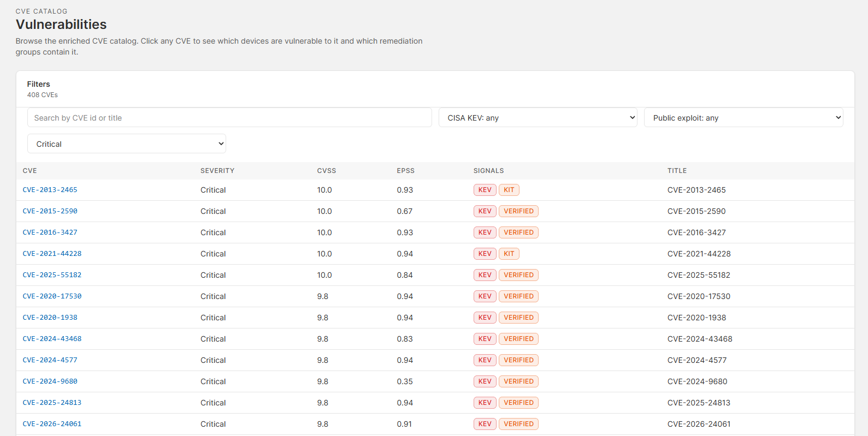
Task: Open CVE-2013-2465 link
Action: pyautogui.click(x=50, y=190)
